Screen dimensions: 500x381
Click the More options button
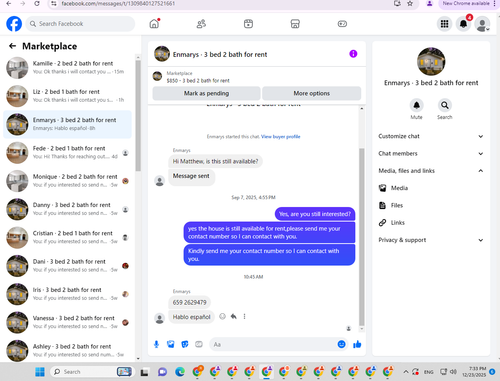(312, 93)
